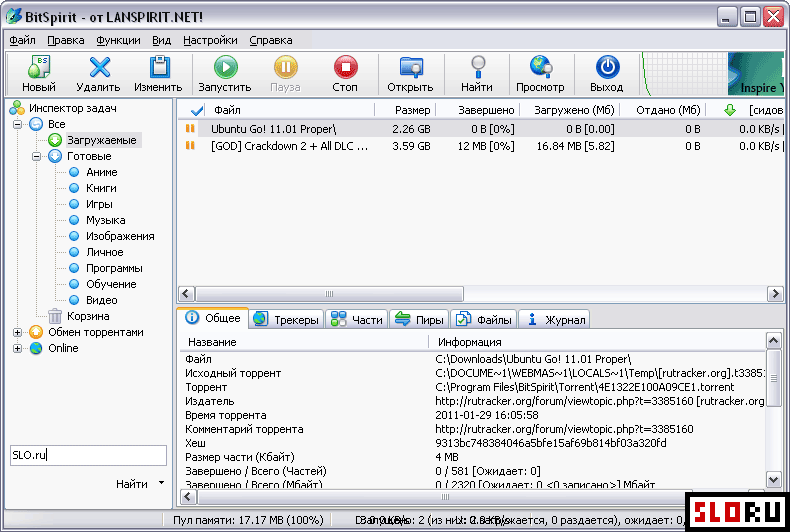
Task: Select the Книги category
Action: (x=101, y=188)
